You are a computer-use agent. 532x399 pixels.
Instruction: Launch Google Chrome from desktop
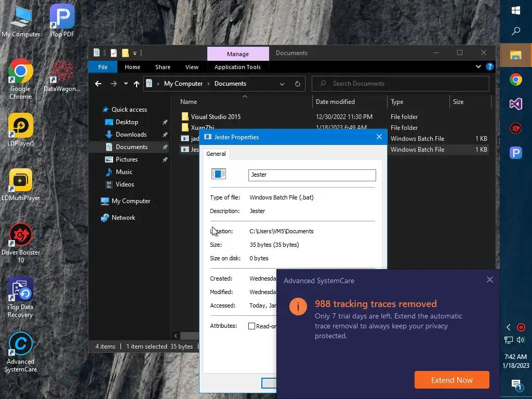(21, 79)
